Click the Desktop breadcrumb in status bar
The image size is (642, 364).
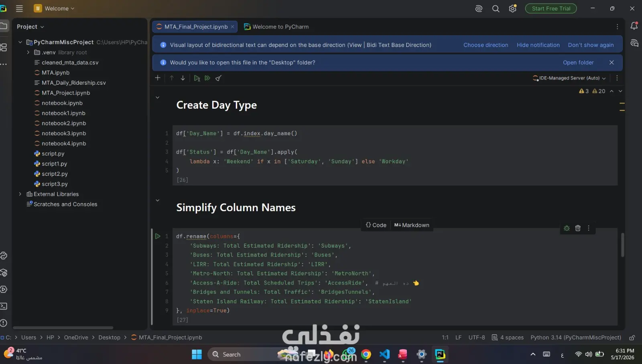[x=109, y=338]
